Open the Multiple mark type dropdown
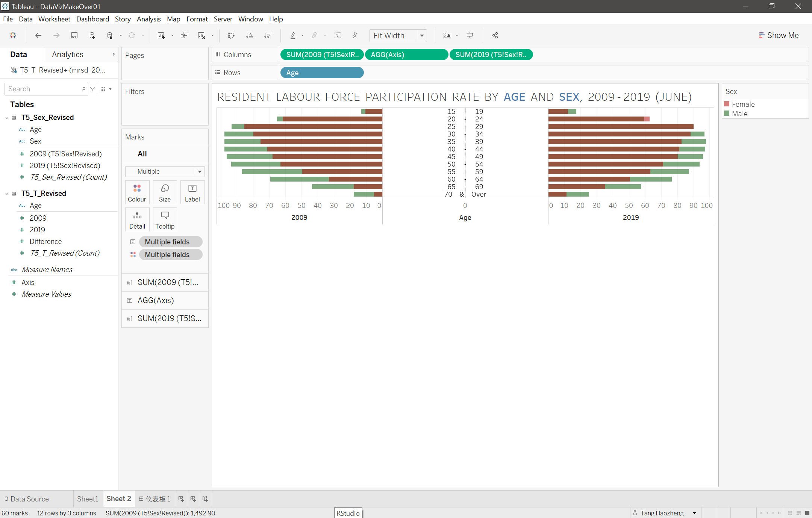Viewport: 812px width, 518px height. click(x=200, y=171)
